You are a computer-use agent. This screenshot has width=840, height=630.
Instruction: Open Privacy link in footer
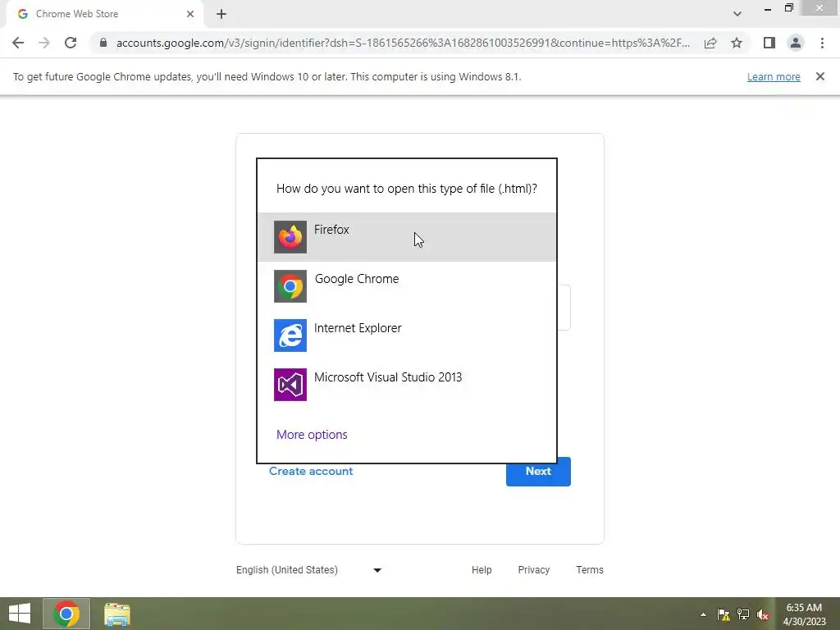533,570
